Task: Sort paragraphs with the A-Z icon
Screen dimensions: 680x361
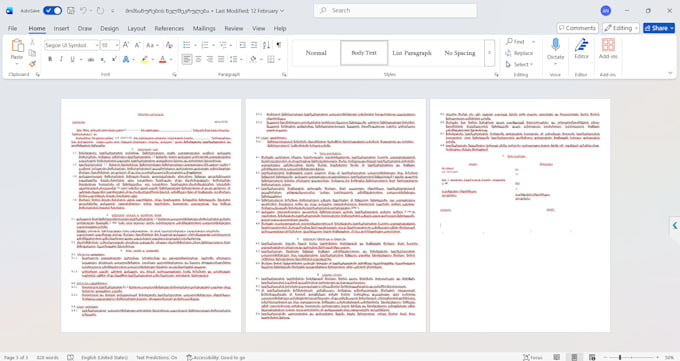Action: click(266, 45)
